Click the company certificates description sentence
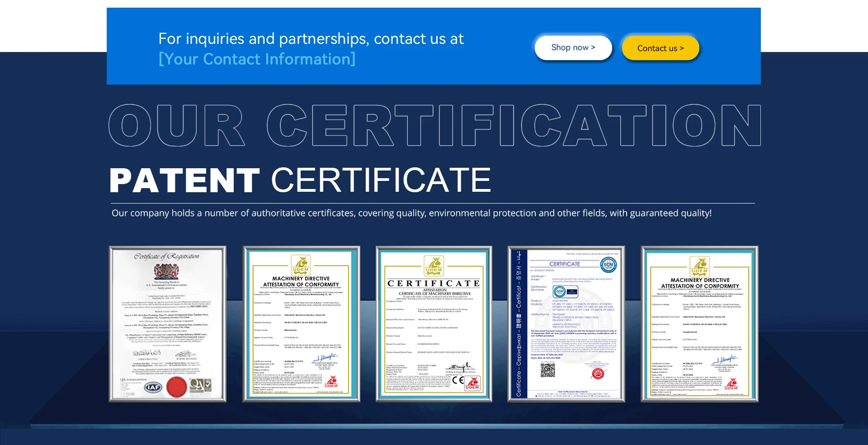Viewport: 868px width, 445px height. 411,213
